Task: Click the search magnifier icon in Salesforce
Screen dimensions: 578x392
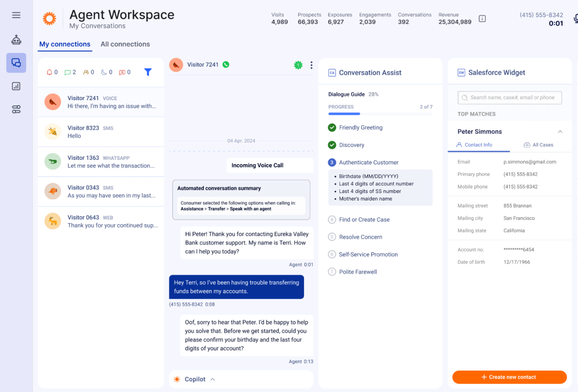Action: pos(465,98)
